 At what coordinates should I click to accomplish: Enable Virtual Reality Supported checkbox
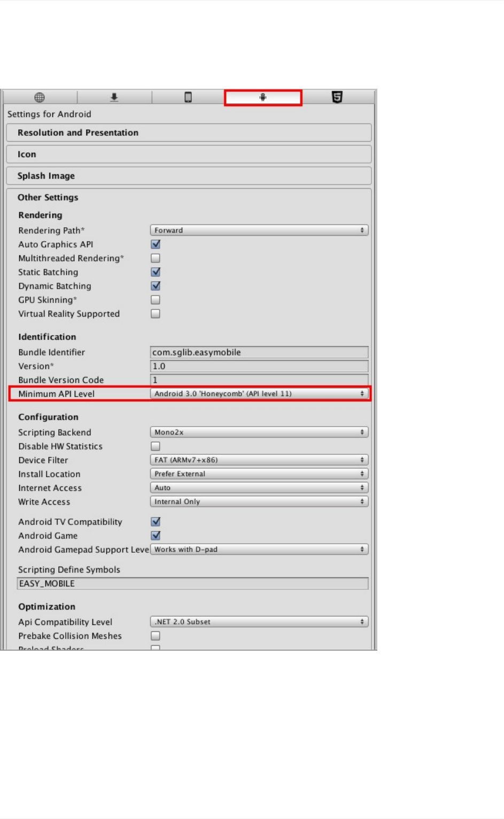click(156, 314)
